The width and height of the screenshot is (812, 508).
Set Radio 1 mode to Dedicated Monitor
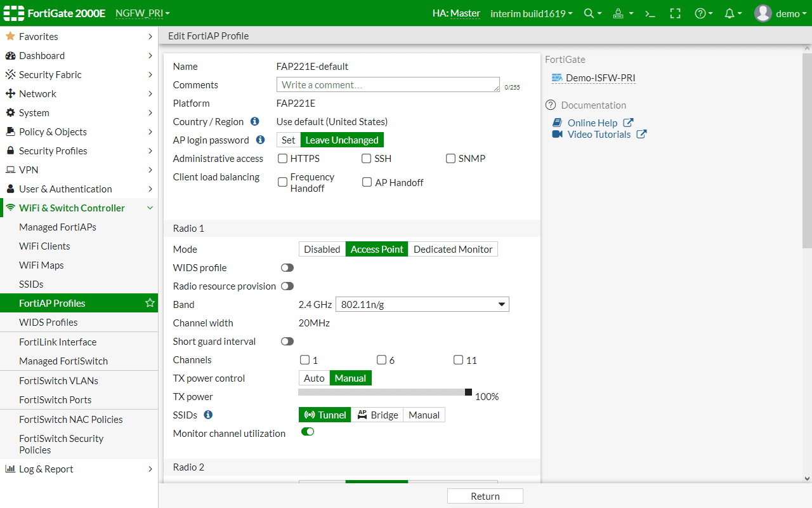pyautogui.click(x=453, y=249)
